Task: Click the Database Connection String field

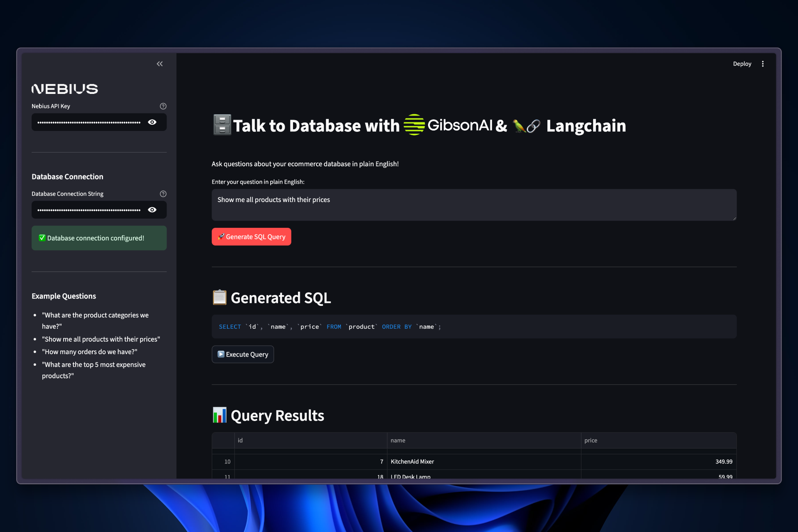Action: pyautogui.click(x=89, y=210)
